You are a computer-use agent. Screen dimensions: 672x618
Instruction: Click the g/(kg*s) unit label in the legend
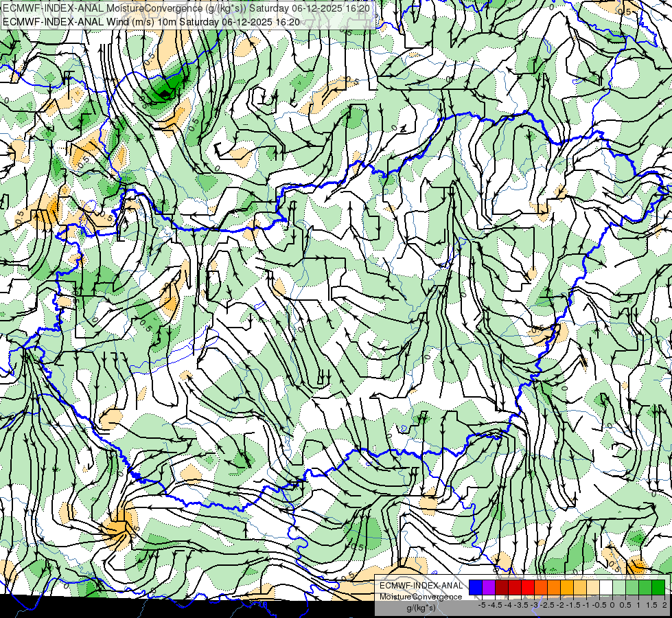421,608
